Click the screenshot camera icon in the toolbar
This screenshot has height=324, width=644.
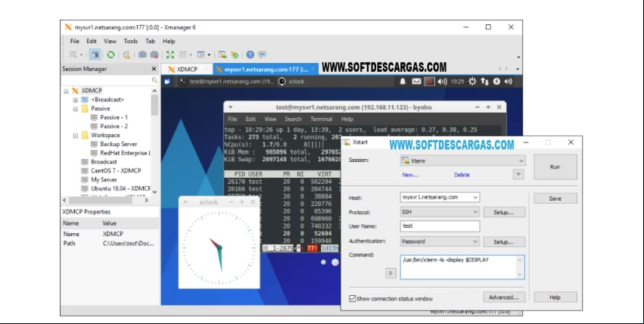click(x=142, y=55)
